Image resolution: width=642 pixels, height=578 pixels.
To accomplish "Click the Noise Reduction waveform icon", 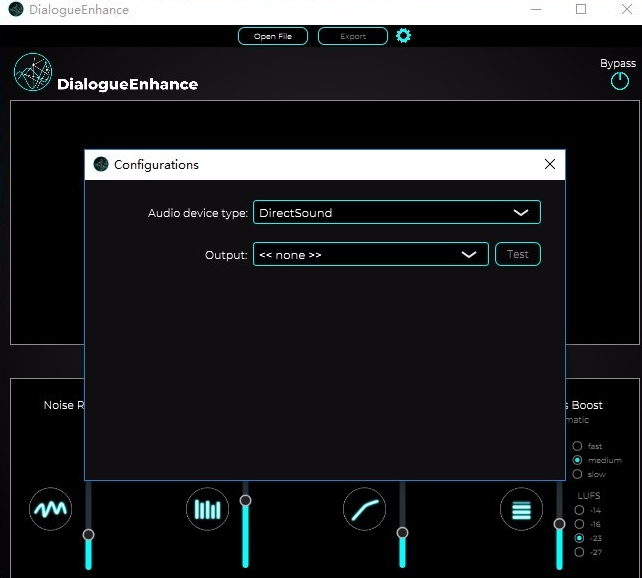I will [50, 509].
